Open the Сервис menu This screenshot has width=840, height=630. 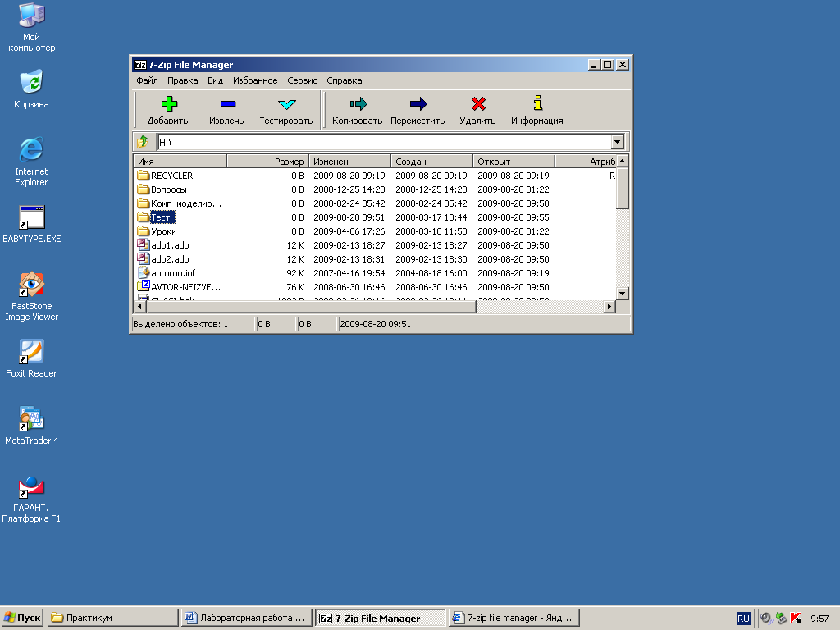click(x=302, y=80)
